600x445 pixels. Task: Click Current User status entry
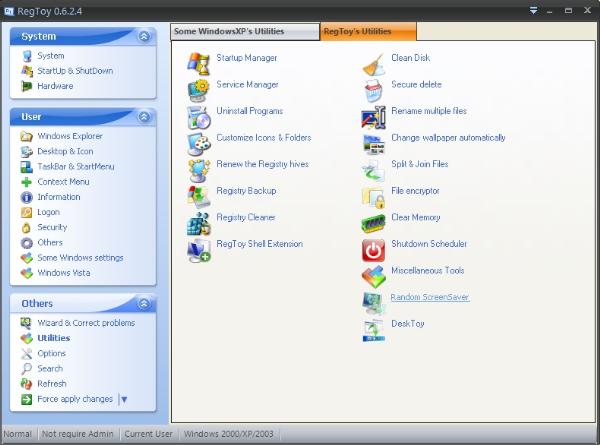tap(148, 434)
